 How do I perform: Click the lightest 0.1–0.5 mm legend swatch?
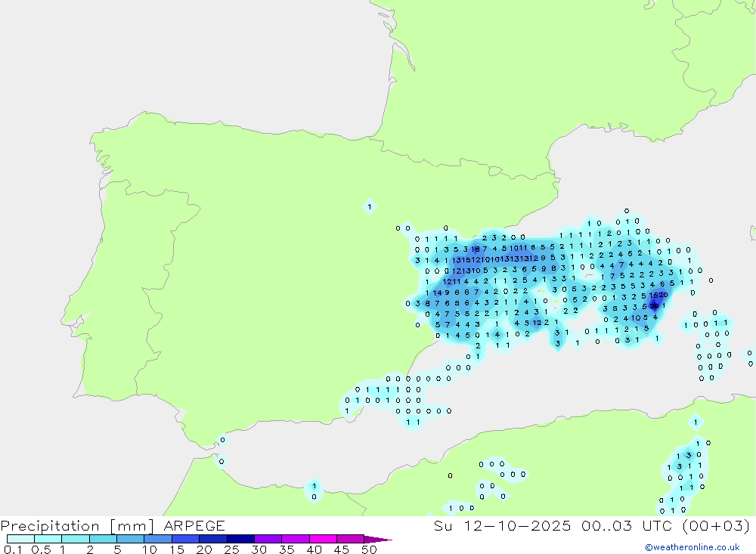pos(20,539)
